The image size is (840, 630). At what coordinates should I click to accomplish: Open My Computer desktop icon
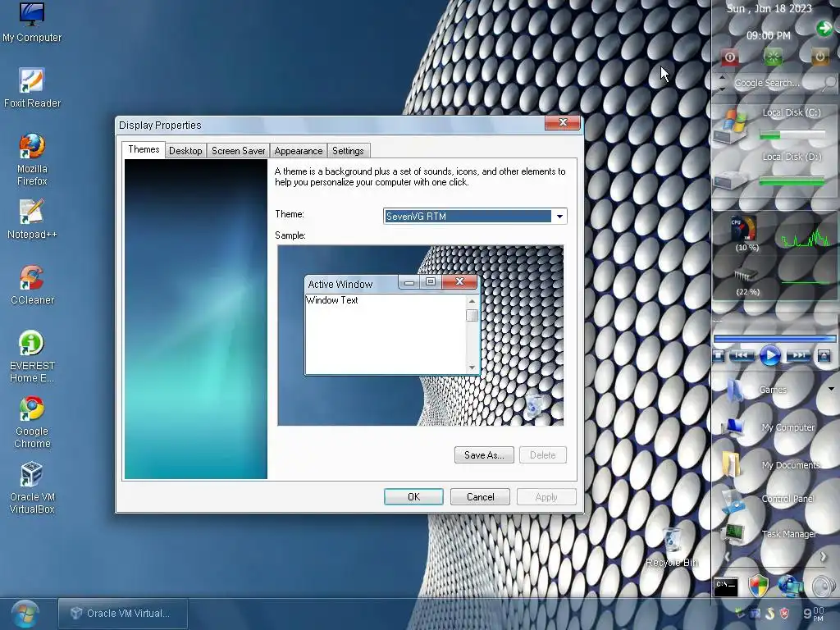point(32,22)
